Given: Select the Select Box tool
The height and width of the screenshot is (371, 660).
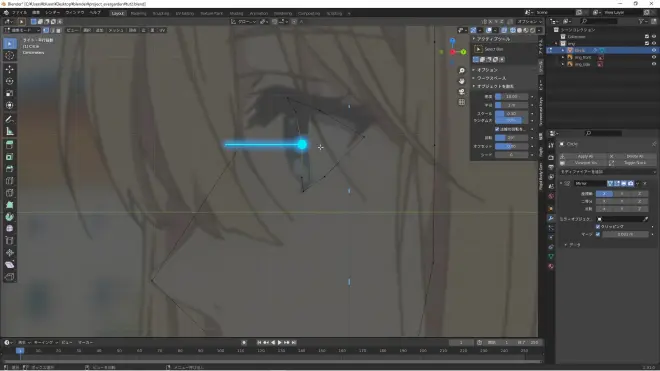Looking at the screenshot, I should 10,44.
